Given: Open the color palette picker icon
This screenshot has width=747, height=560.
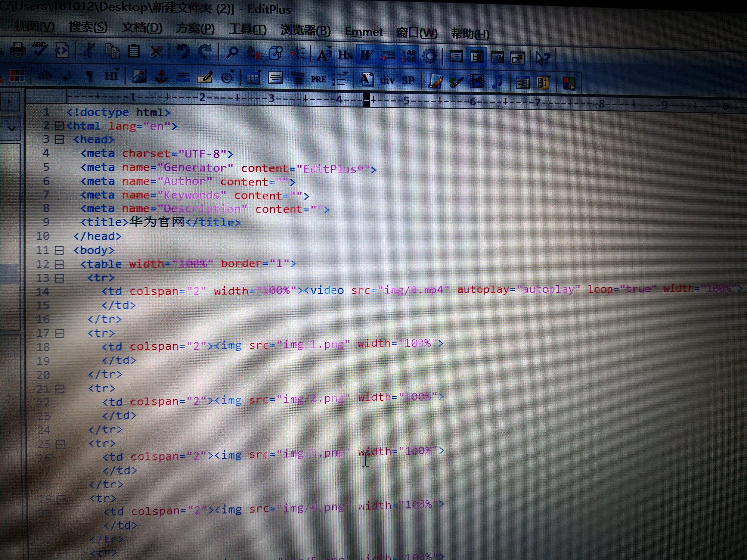Looking at the screenshot, I should pyautogui.click(x=17, y=75).
